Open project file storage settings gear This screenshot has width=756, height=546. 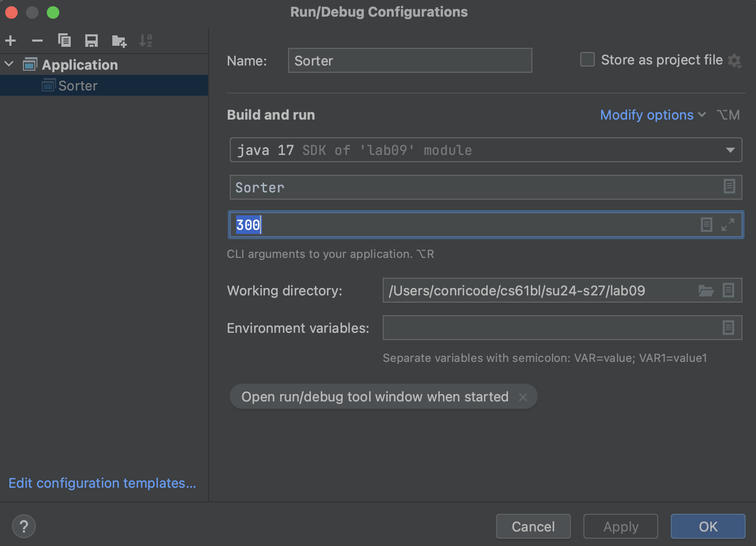point(735,61)
